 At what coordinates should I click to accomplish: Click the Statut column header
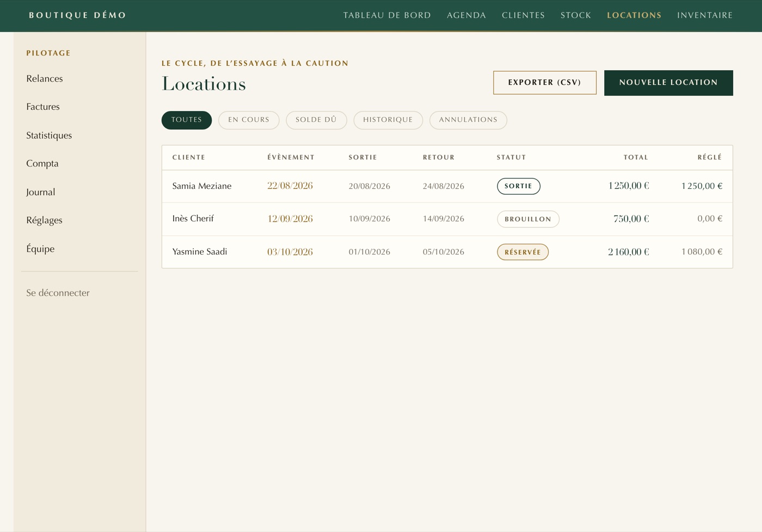pyautogui.click(x=512, y=157)
